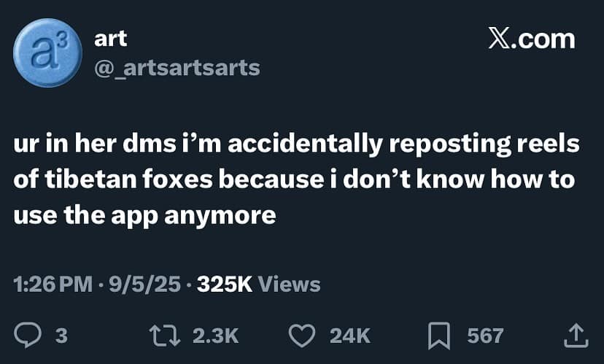Open the share icon menu
The width and height of the screenshot is (604, 364).
click(576, 335)
